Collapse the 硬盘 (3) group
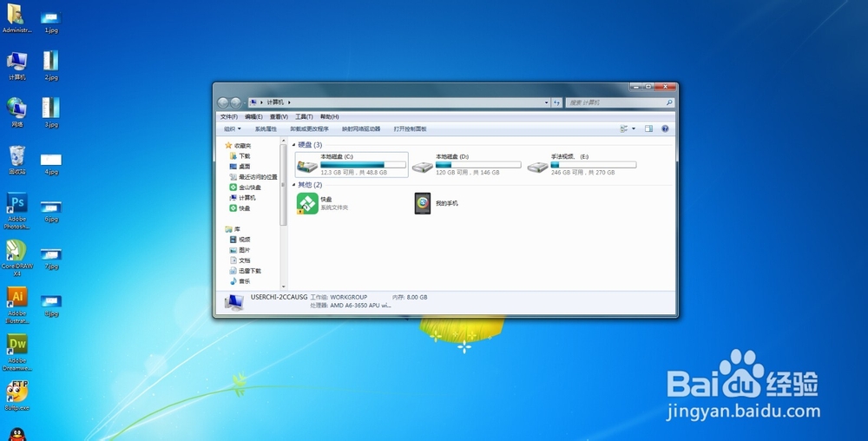This screenshot has width=868, height=441. 294,145
